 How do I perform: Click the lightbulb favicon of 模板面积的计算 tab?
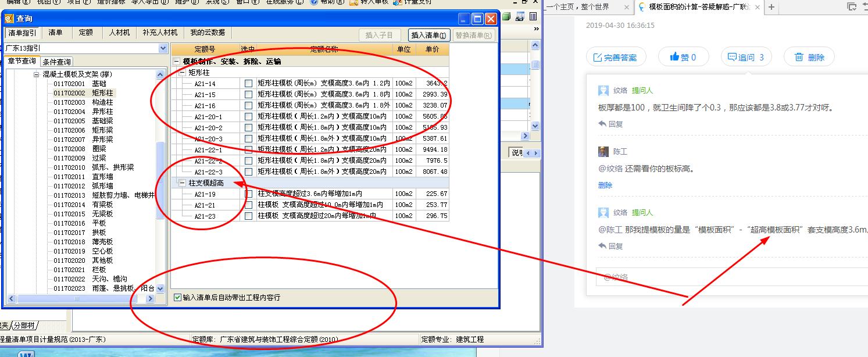[641, 7]
